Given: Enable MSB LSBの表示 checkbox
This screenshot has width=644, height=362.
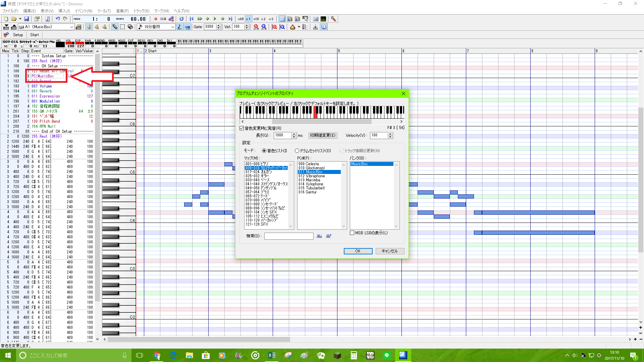Looking at the screenshot, I should pos(352,233).
